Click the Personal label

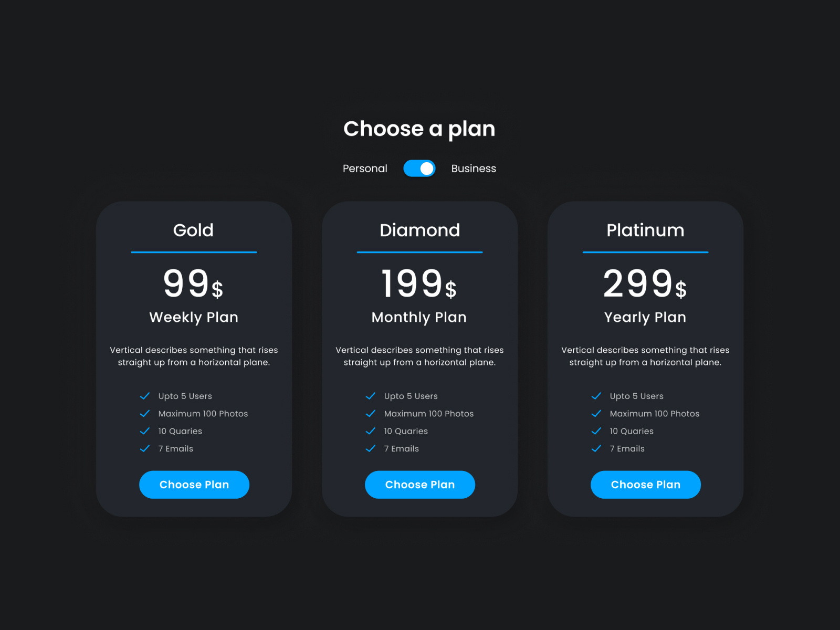tap(365, 169)
